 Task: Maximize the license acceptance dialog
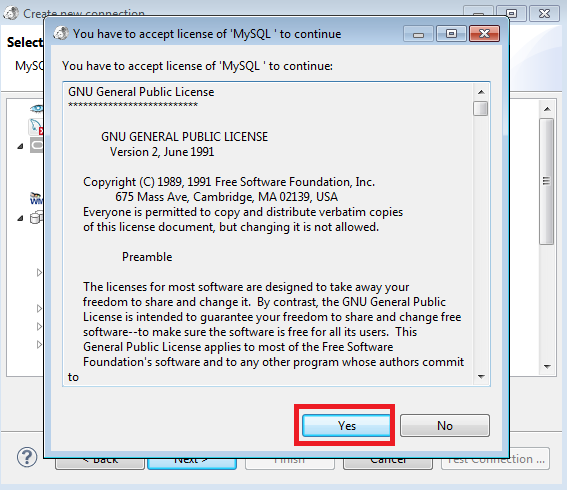click(x=451, y=34)
